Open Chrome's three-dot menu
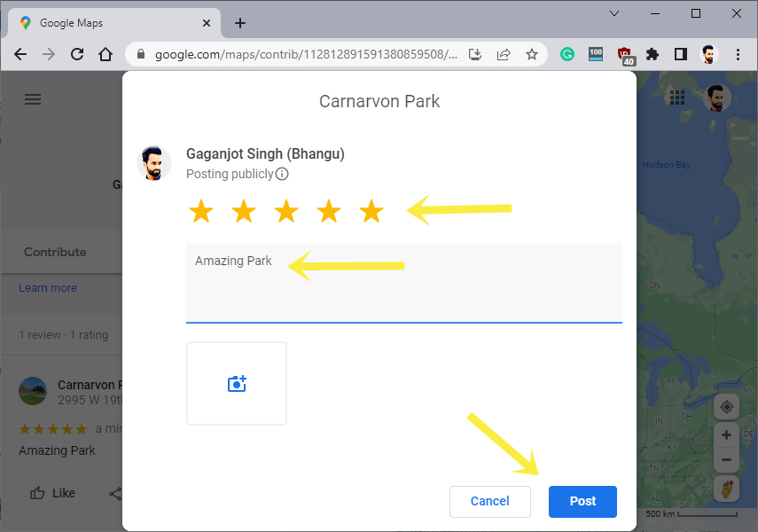Screen dimensions: 758x532 (x=738, y=54)
